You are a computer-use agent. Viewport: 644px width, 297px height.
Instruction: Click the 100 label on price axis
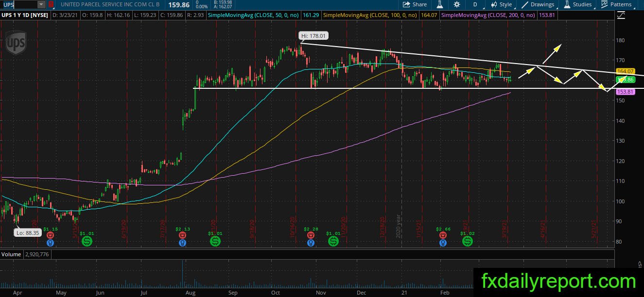pyautogui.click(x=621, y=201)
